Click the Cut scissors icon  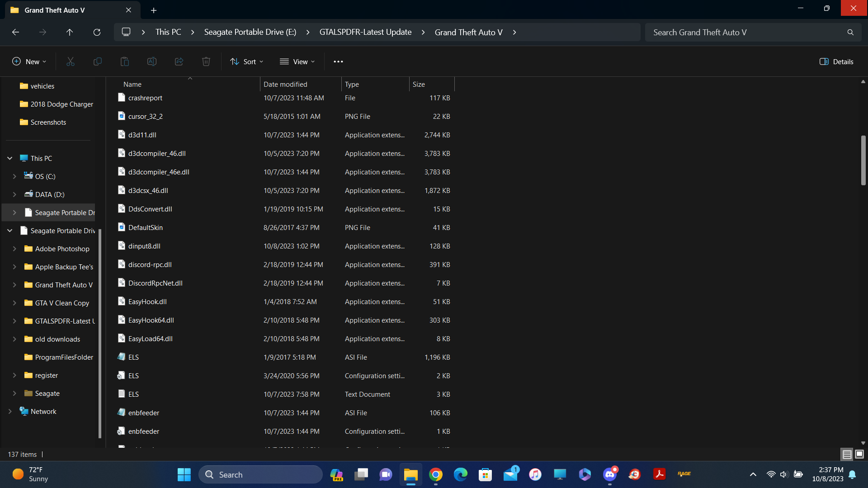click(x=71, y=61)
